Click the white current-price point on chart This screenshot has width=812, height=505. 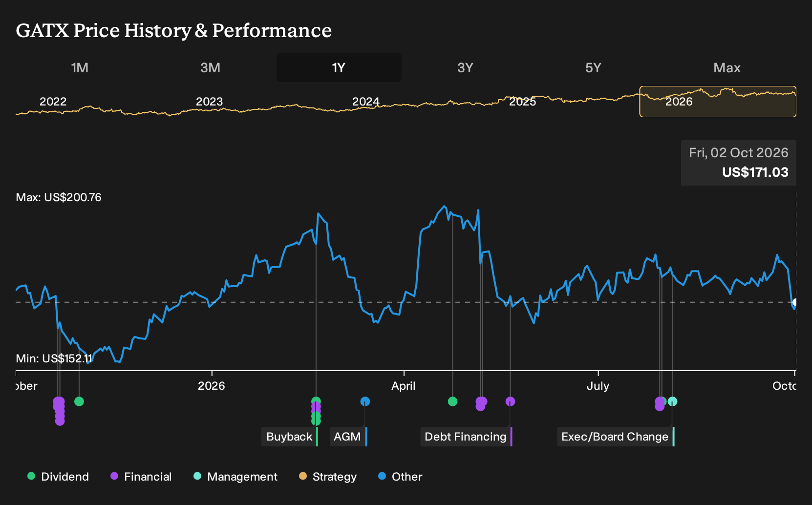click(795, 302)
